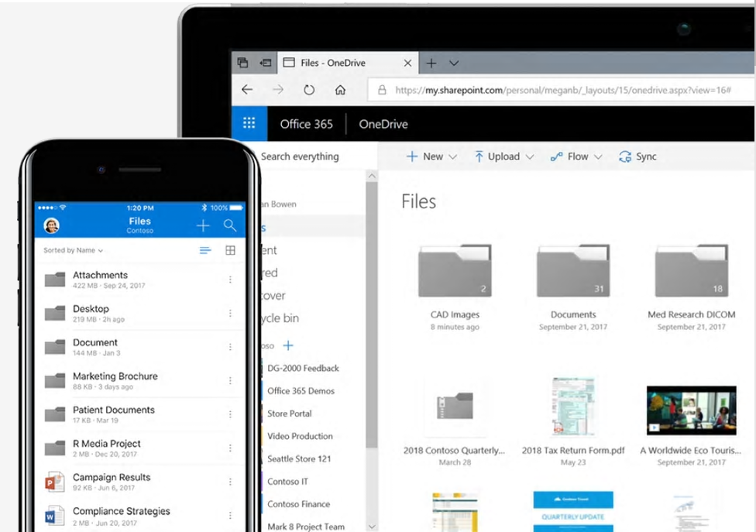Viewport: 756px width, 532px height.
Task: Tap the Compliance Strategies Word file icon
Action: pos(54,516)
